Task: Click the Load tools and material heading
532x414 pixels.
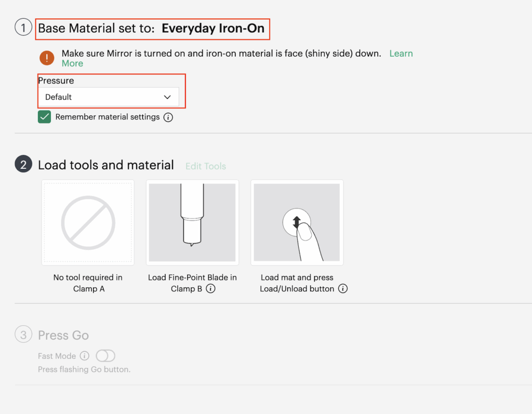Action: point(106,165)
